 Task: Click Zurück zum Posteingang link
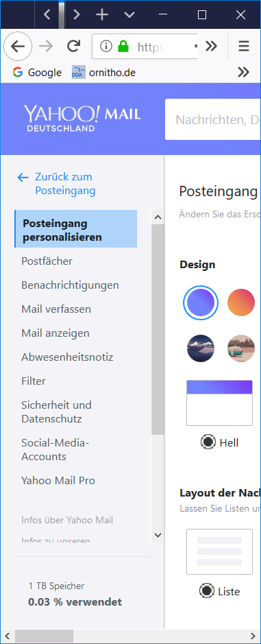tap(64, 184)
